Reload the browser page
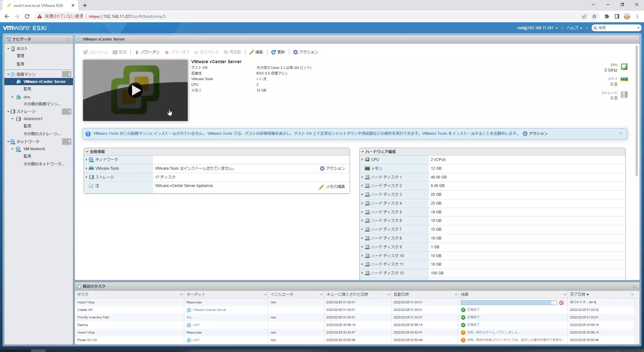This screenshot has height=352, width=644. (27, 16)
